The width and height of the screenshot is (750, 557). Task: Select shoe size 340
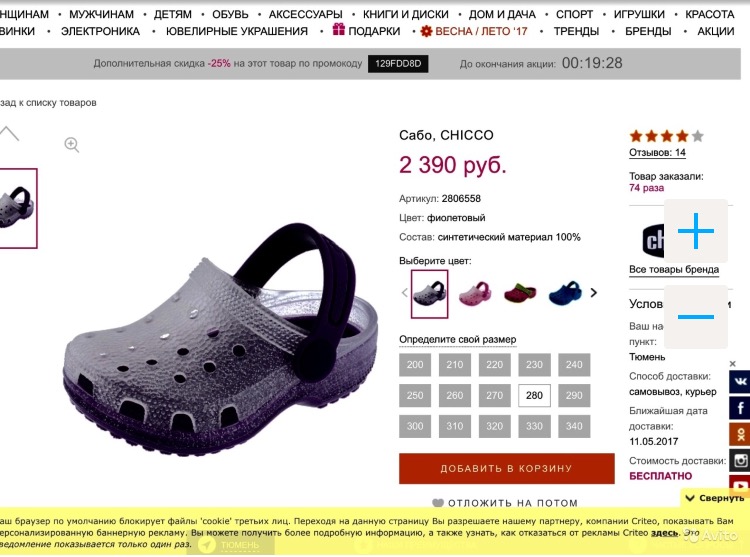[x=574, y=426]
